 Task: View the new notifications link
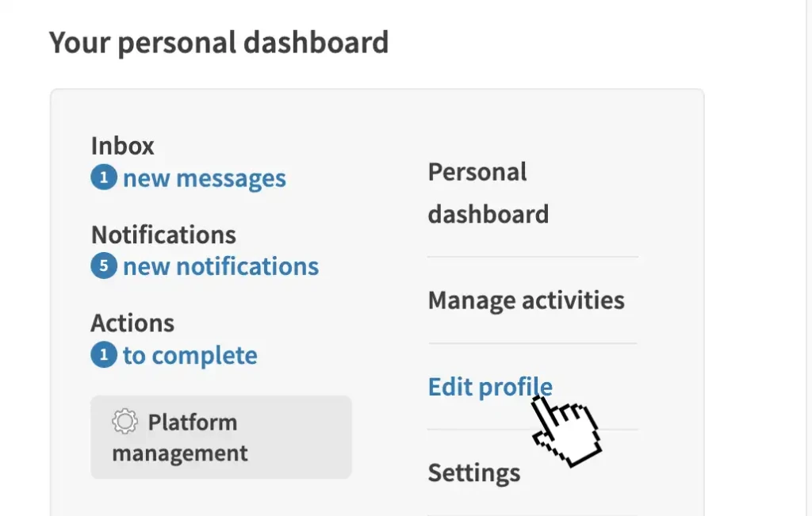220,267
